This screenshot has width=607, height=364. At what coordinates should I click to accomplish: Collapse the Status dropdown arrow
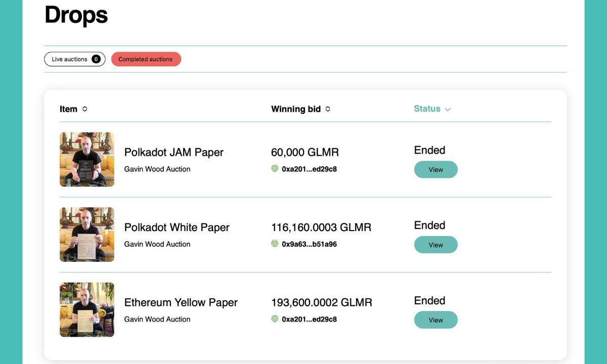tap(447, 109)
